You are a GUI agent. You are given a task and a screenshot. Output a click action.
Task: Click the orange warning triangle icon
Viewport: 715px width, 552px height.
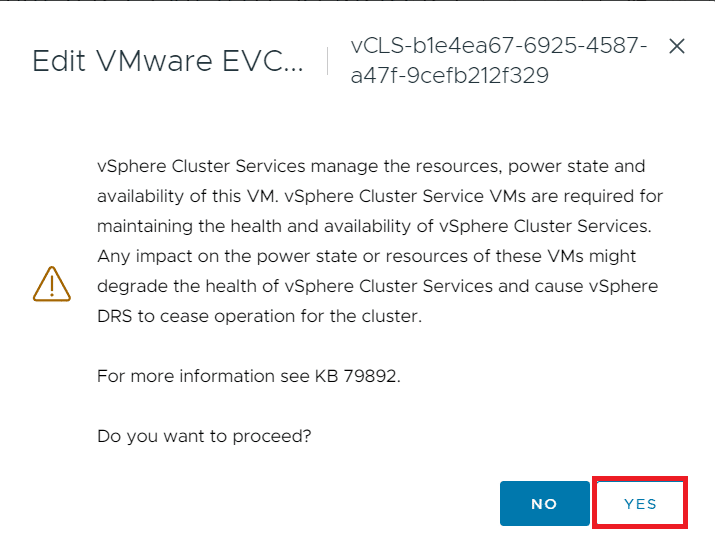[x=52, y=284]
